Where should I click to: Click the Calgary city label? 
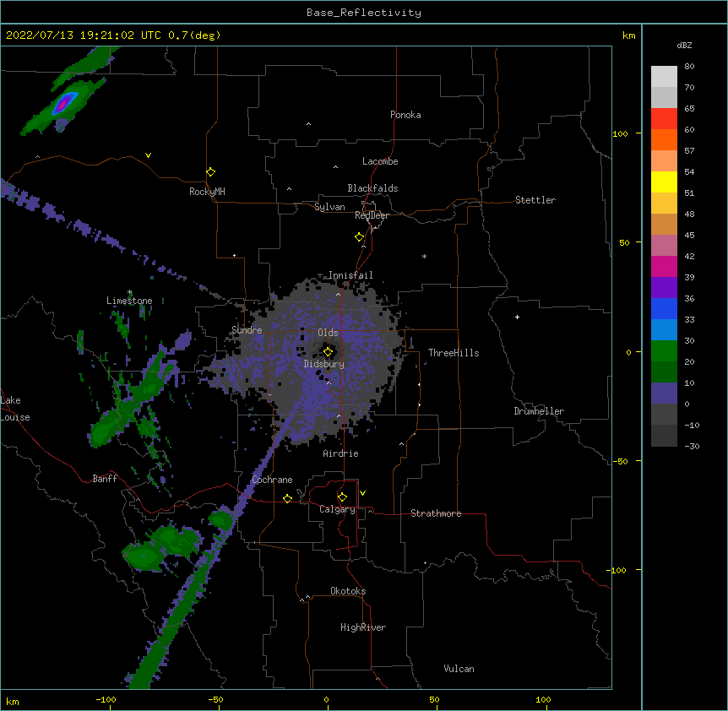pyautogui.click(x=338, y=509)
